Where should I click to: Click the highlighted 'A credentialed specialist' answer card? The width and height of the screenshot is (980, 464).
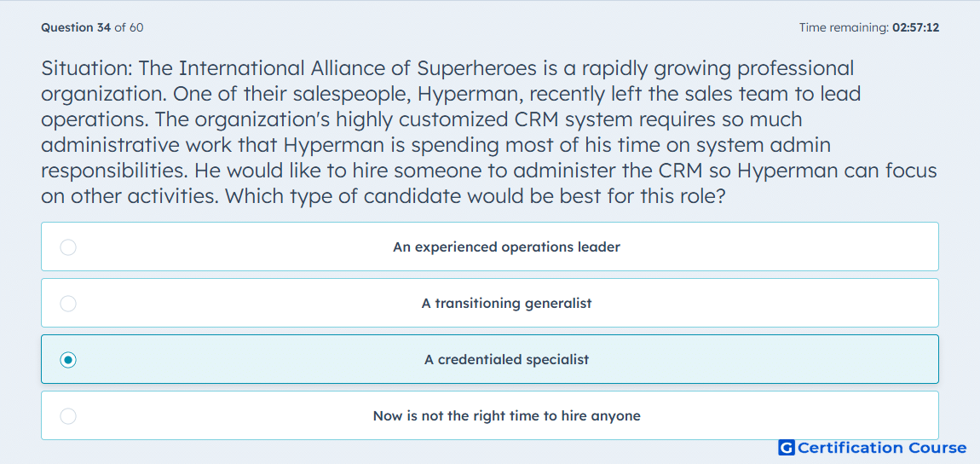(490, 359)
